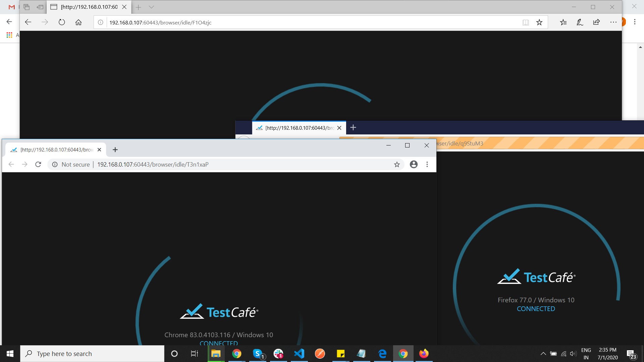The image size is (644, 362).
Task: Share page from Edge toolbar
Action: pos(596,22)
